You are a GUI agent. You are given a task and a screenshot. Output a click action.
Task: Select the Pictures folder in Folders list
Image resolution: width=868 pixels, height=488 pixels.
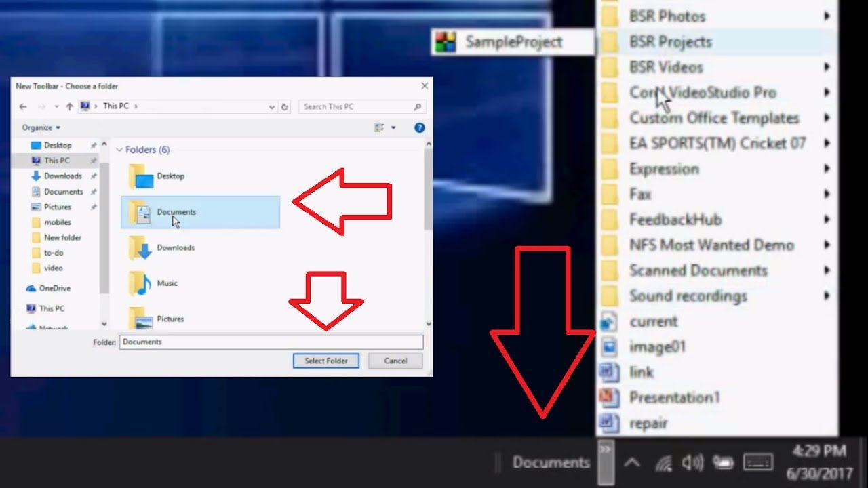(157, 319)
